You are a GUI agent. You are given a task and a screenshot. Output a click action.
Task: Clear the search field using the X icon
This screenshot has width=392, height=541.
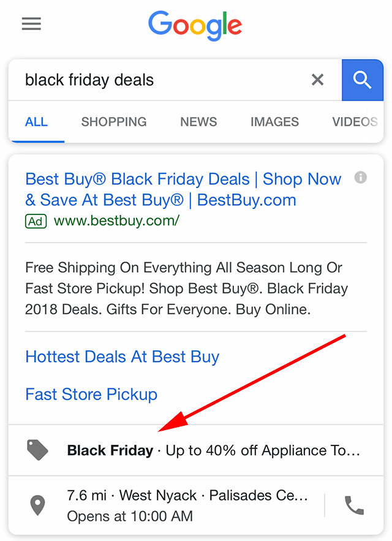pyautogui.click(x=317, y=80)
